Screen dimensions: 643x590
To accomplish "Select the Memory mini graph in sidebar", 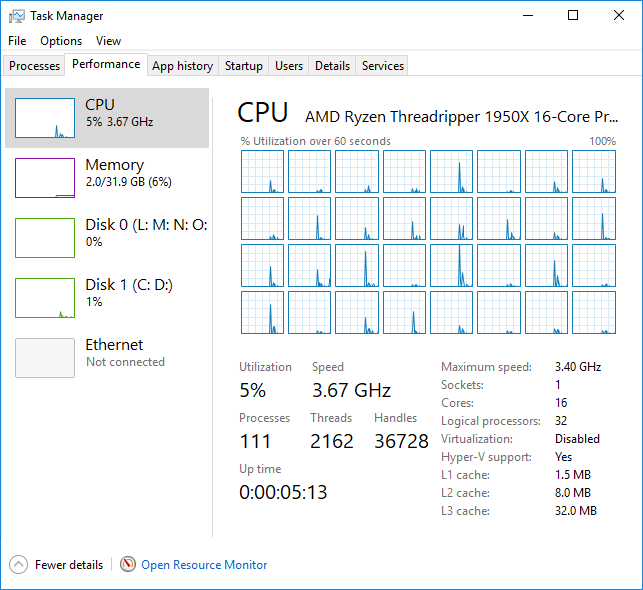I will (45, 178).
